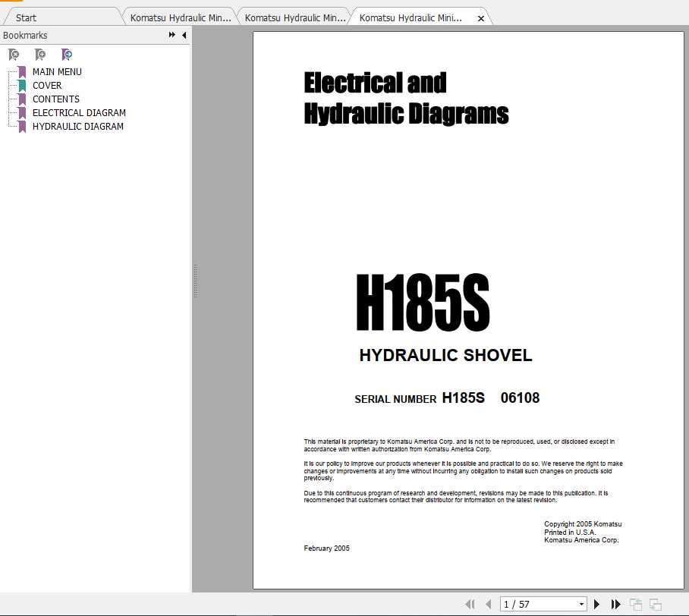The height and width of the screenshot is (616, 689).
Task: Click the first of the two overlapping-windows icons
Action: (x=635, y=605)
